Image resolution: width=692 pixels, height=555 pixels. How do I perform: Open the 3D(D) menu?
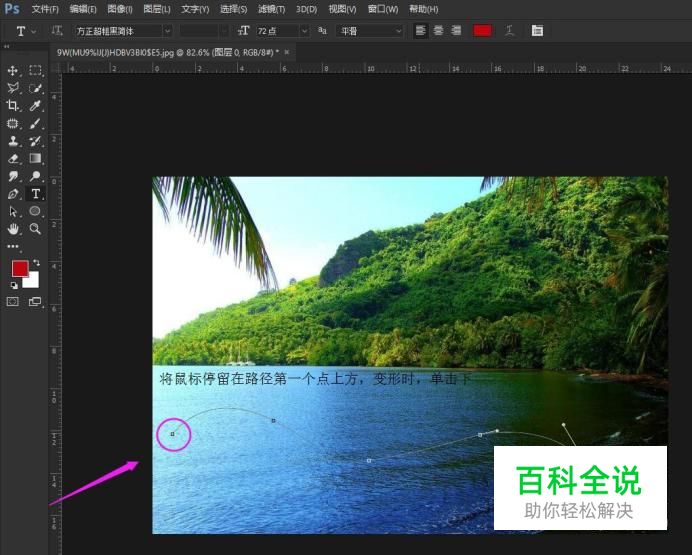point(306,9)
